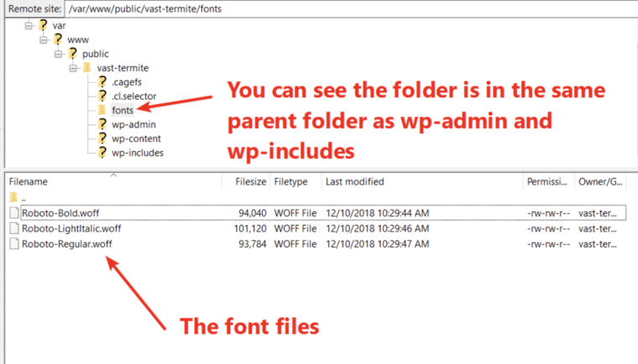This screenshot has height=364, width=638.
Task: Select the Roboto-LightItalic.woff filename
Action: 71,229
